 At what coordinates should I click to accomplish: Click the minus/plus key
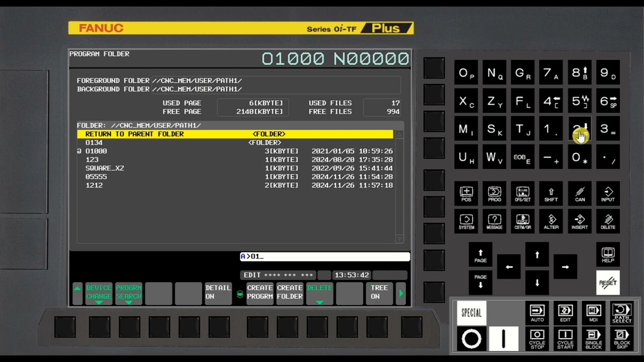pyautogui.click(x=551, y=158)
